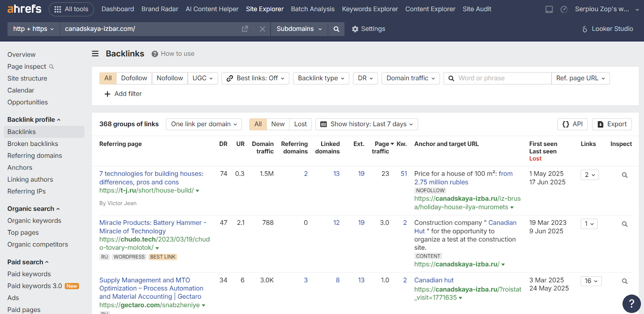Show only New links
The height and width of the screenshot is (314, 644).
tap(278, 124)
